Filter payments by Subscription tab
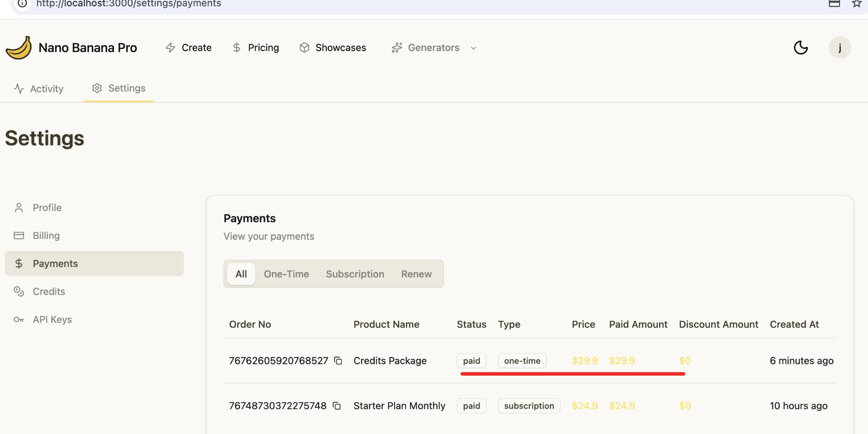The height and width of the screenshot is (434, 868). tap(355, 274)
